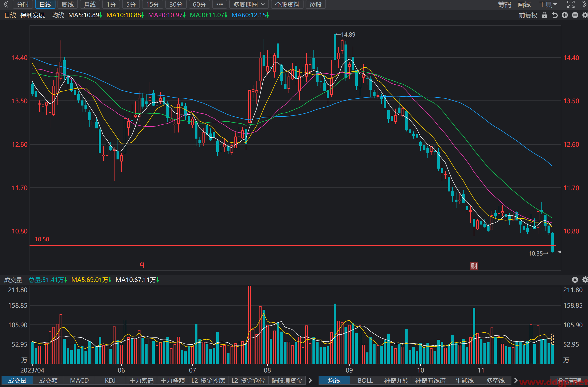Enable the BOLL overlay indicator

[365, 380]
